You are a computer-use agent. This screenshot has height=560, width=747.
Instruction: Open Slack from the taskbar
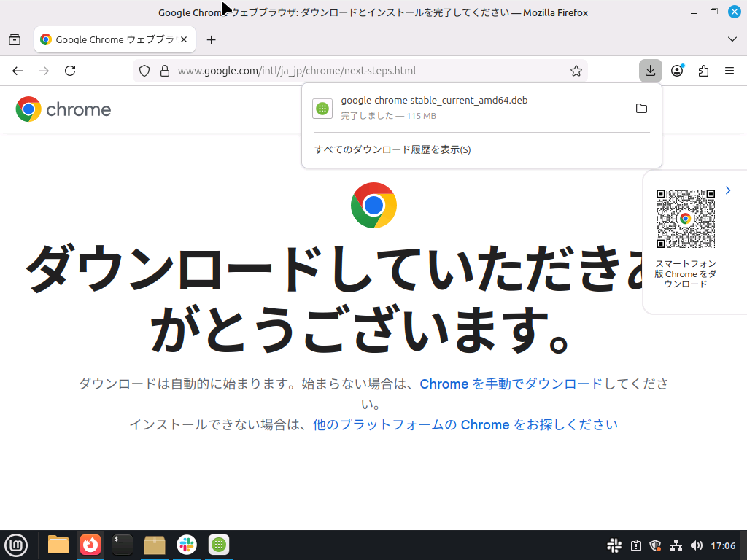click(x=186, y=545)
